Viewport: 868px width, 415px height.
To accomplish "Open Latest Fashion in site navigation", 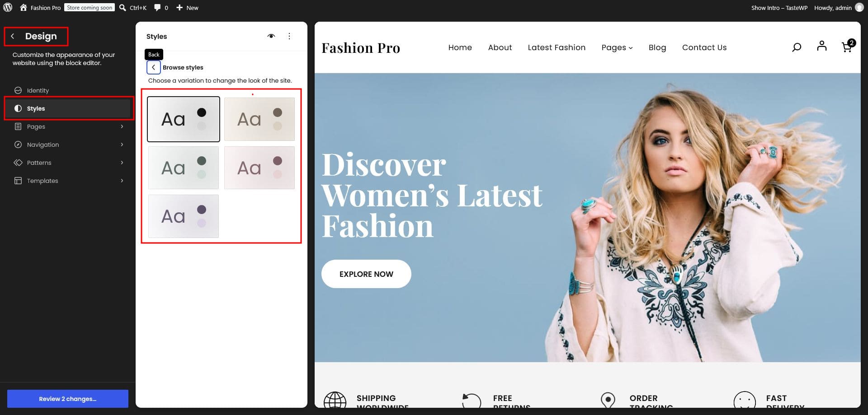I will (x=557, y=47).
